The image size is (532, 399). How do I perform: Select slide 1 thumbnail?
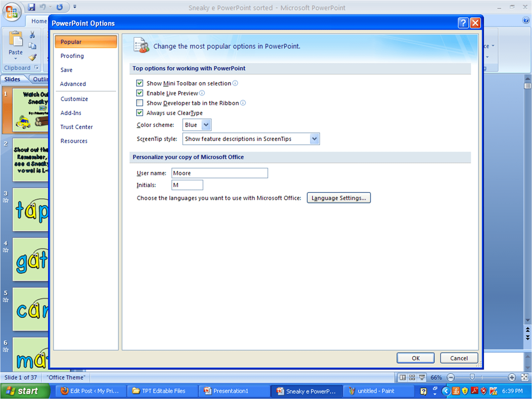tap(31, 110)
